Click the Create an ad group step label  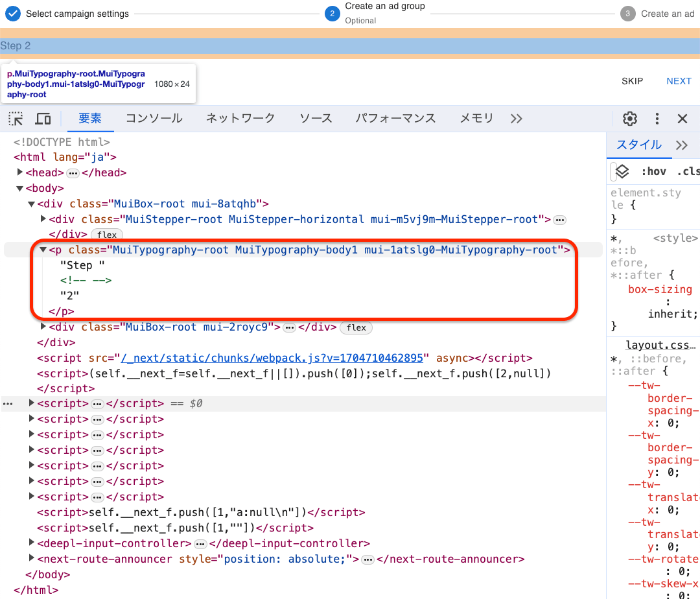(385, 6)
